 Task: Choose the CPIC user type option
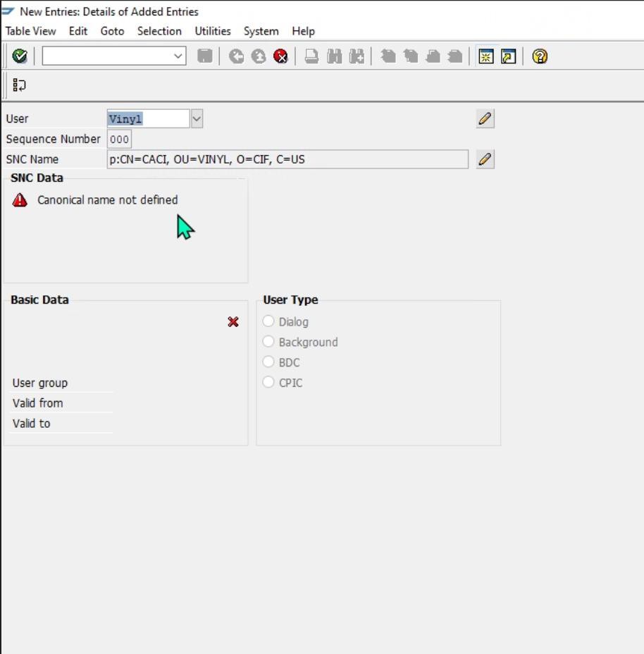268,382
